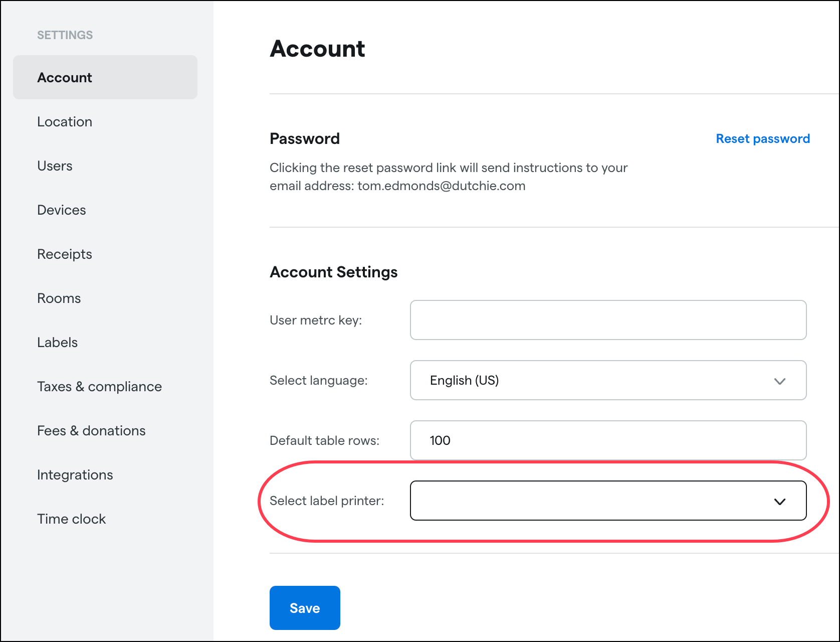Navigate to Devices in the sidebar
The image size is (840, 642).
click(x=62, y=210)
